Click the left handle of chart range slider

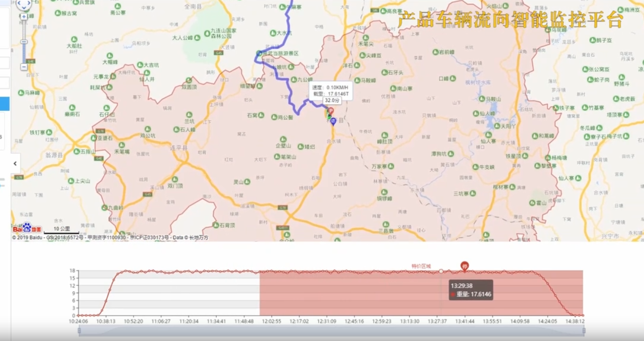tap(79, 331)
